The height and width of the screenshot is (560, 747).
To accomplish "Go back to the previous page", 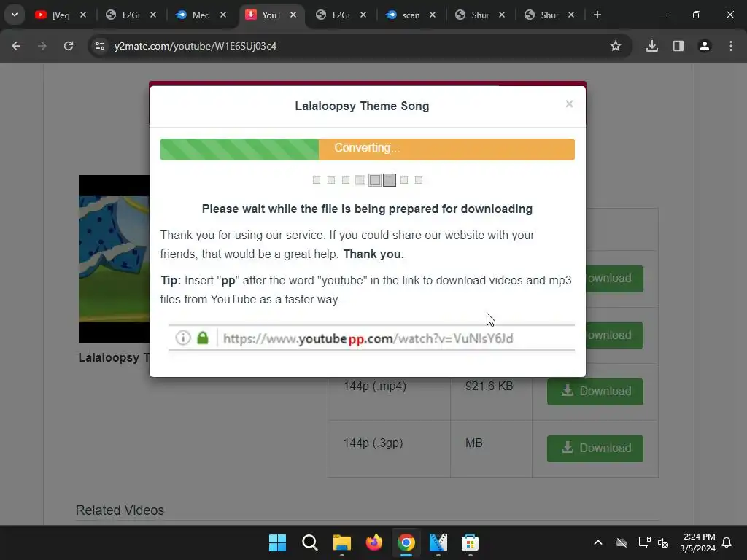I will click(x=16, y=46).
